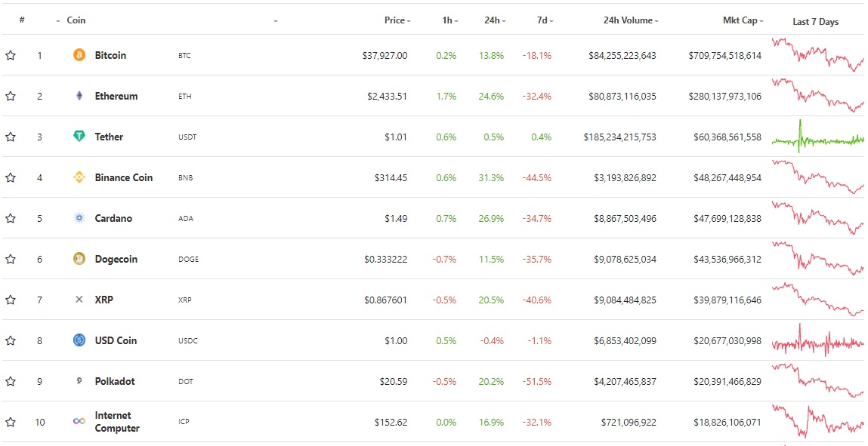Click the DOGE ticker symbol
This screenshot has width=868, height=446.
coord(188,259)
